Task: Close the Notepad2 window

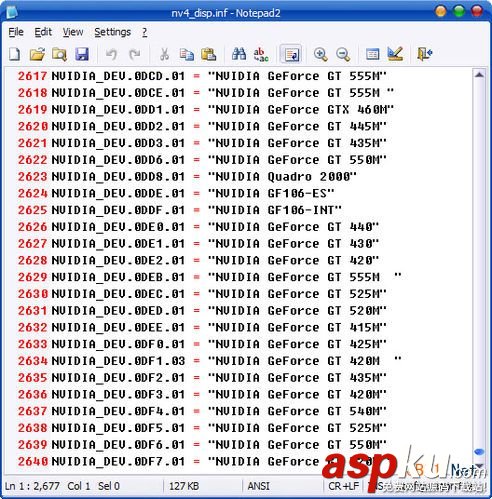Action: click(477, 11)
